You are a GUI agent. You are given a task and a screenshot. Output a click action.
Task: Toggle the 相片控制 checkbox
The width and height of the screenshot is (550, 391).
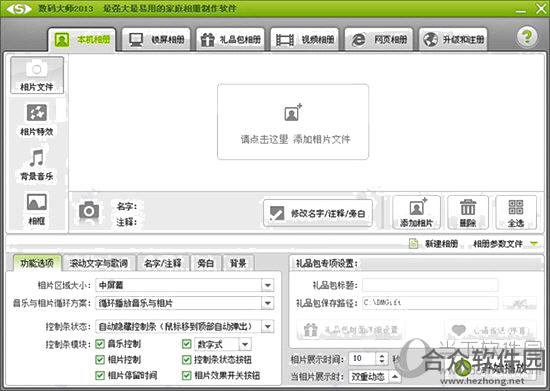(100, 359)
